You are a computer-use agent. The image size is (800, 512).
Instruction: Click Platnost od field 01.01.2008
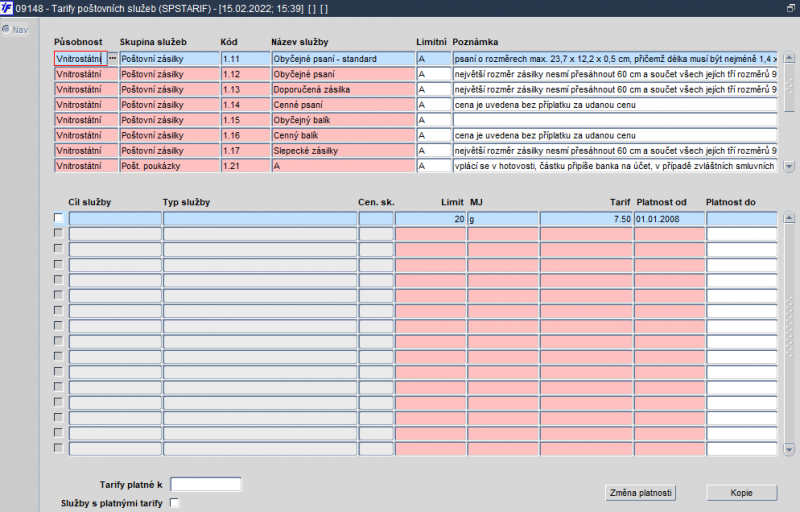[669, 219]
